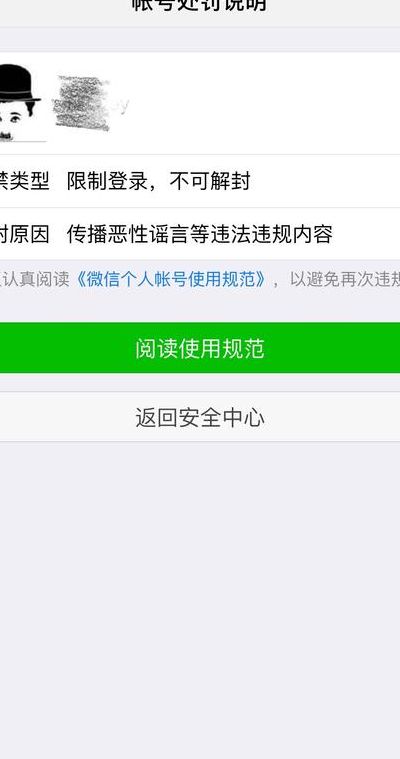Tap the 以避免再次违 hint text
This screenshot has height=759, width=400.
[x=345, y=279]
